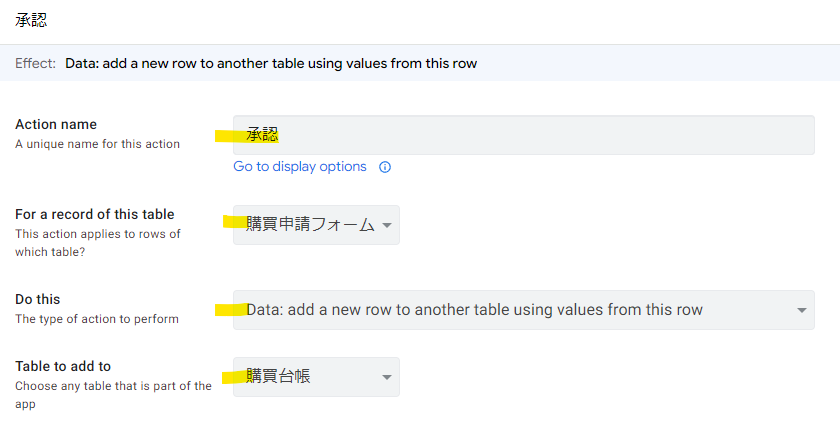Open the 購買申請フォーム table dropdown
The height and width of the screenshot is (421, 840).
click(x=311, y=225)
